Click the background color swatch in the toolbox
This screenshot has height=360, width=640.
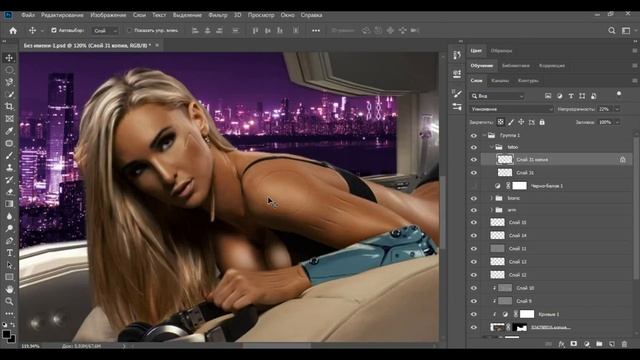tap(13, 339)
